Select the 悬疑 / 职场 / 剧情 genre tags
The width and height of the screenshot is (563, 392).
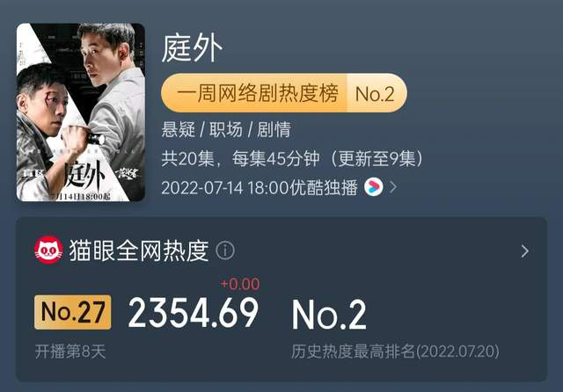coord(226,129)
